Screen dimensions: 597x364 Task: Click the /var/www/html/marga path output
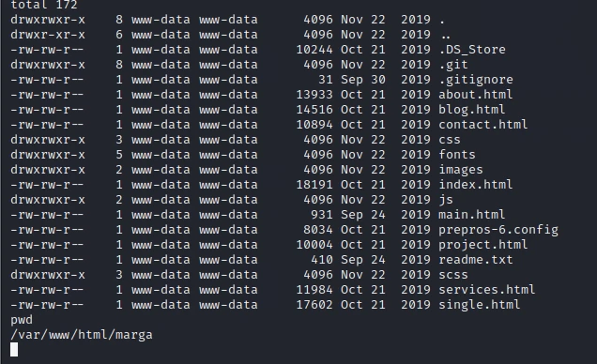(x=82, y=335)
